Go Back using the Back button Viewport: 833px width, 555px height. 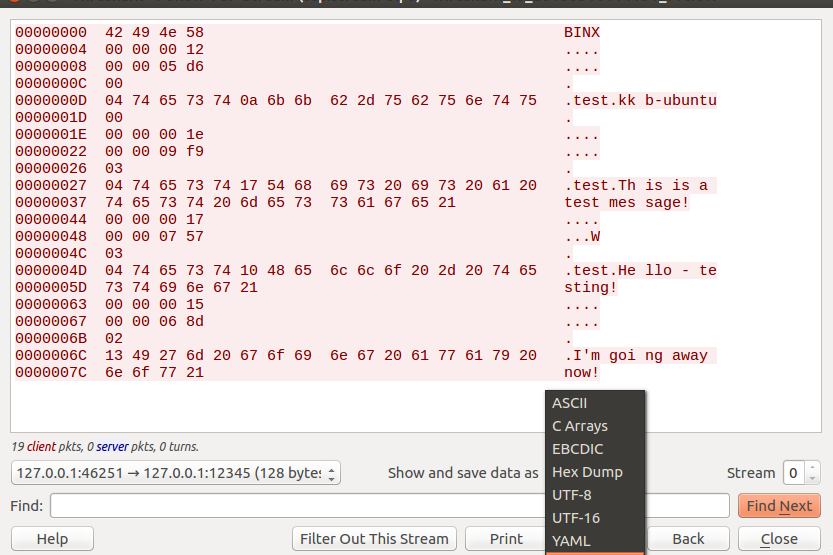click(x=688, y=539)
